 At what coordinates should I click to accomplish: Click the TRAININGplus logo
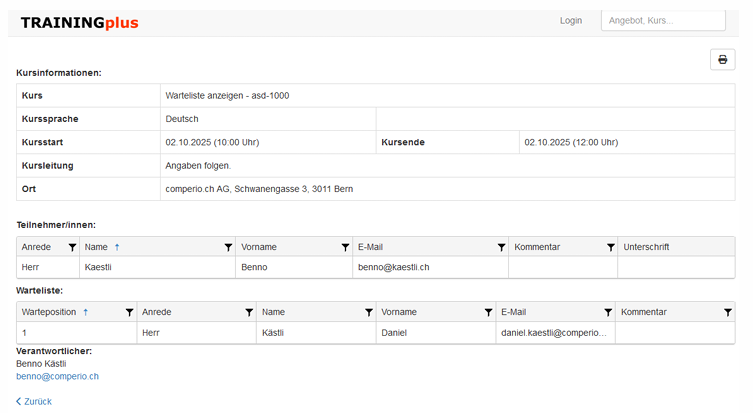click(79, 22)
